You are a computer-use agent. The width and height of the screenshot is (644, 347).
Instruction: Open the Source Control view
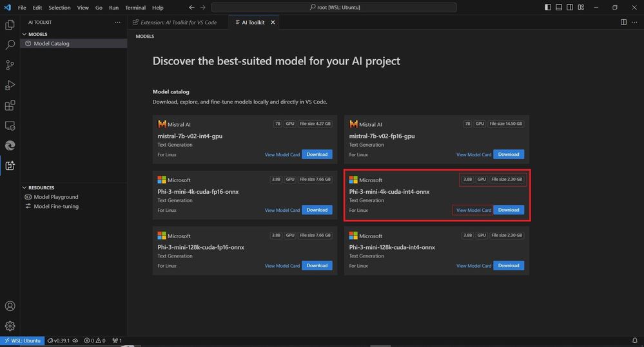[10, 65]
